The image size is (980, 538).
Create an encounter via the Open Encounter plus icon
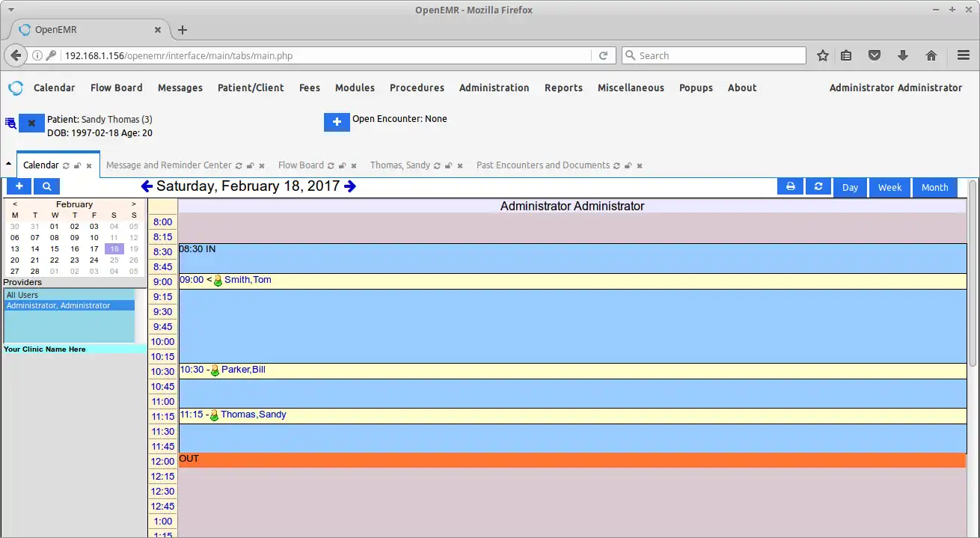(x=337, y=122)
